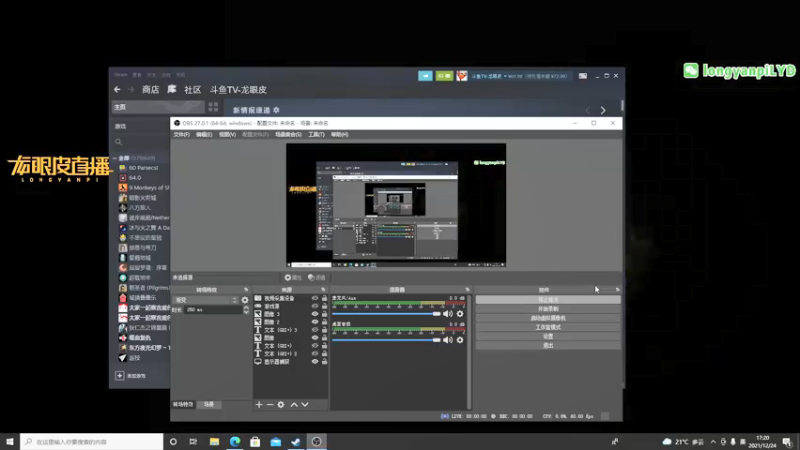Toggle visibility of 图像 2 source
Viewport: 800px width, 450px height.
(315, 322)
